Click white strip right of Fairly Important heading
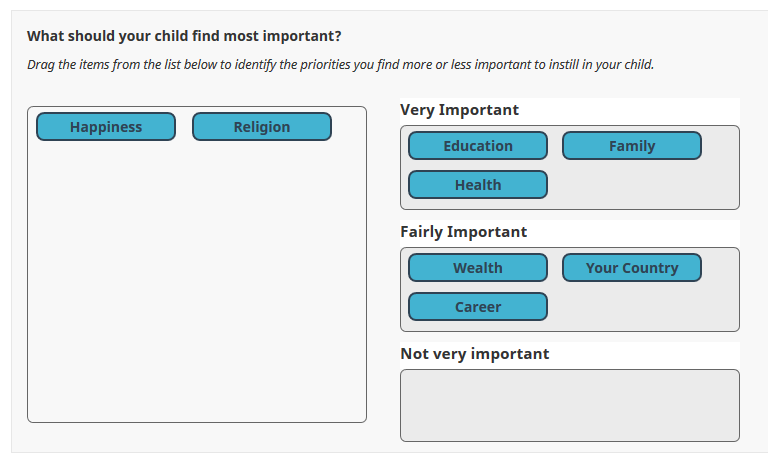768x465 pixels. [x=634, y=232]
